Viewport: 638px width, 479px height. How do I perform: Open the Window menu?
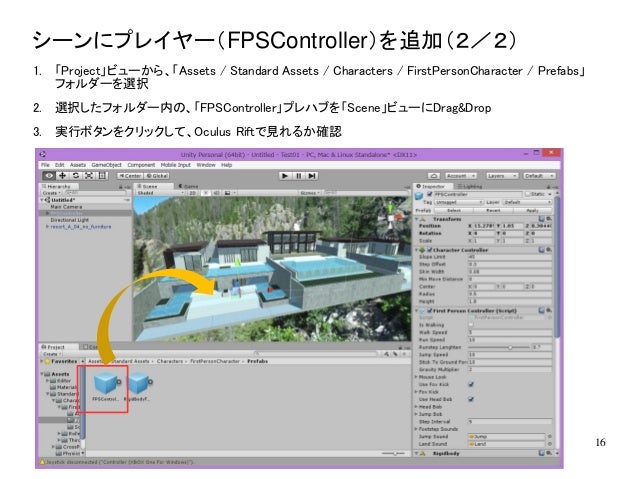tap(206, 165)
